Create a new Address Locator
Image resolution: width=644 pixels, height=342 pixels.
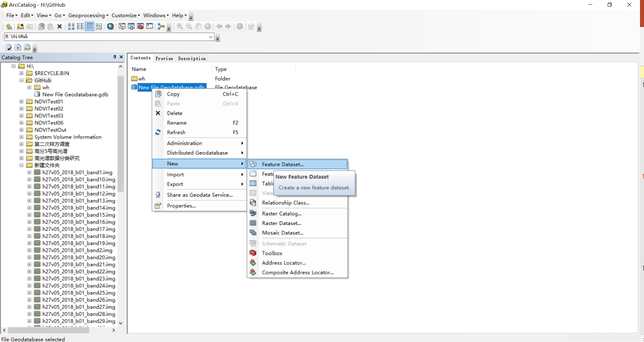[x=297, y=263]
